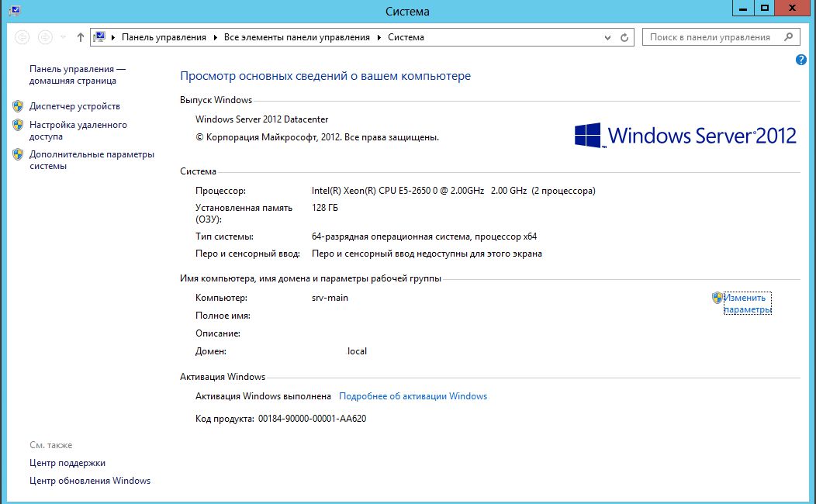Viewport: 816px width, 504px height.
Task: Open Центр обновления Windows link
Action: pos(90,481)
